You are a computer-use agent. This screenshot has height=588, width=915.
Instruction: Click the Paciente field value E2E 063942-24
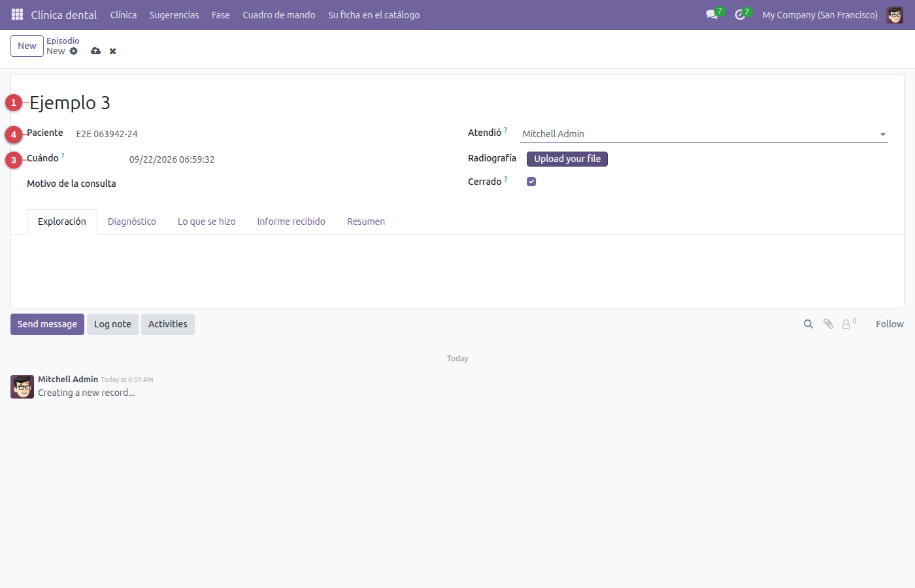point(107,134)
